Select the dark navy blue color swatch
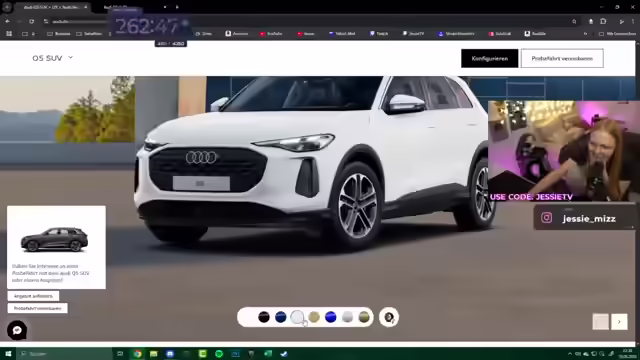 pos(280,317)
